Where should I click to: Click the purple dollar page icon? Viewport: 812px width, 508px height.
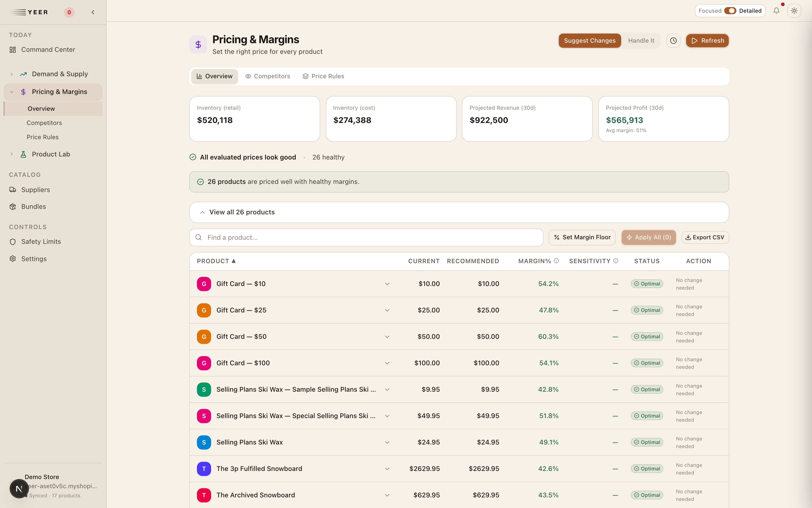coord(198,44)
